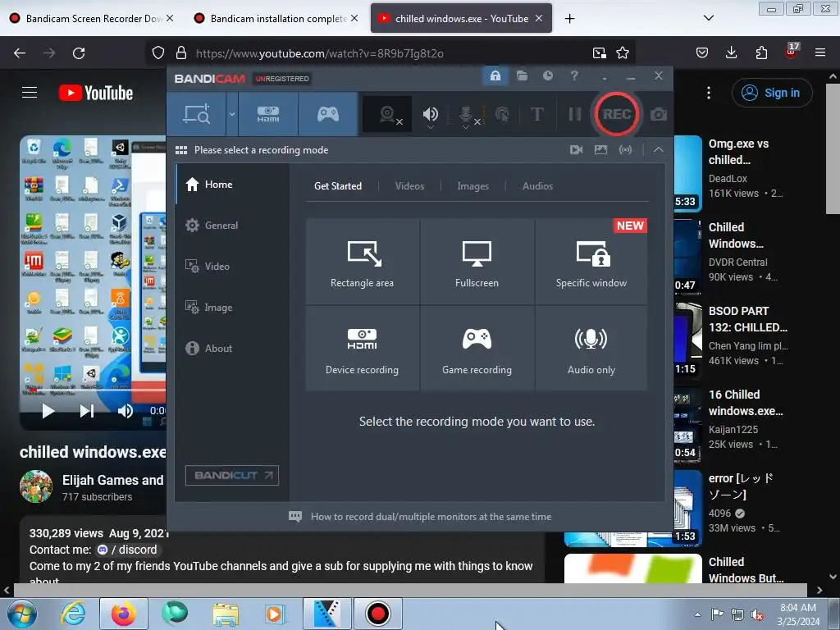Choose Audio only recording mode

pos(591,348)
